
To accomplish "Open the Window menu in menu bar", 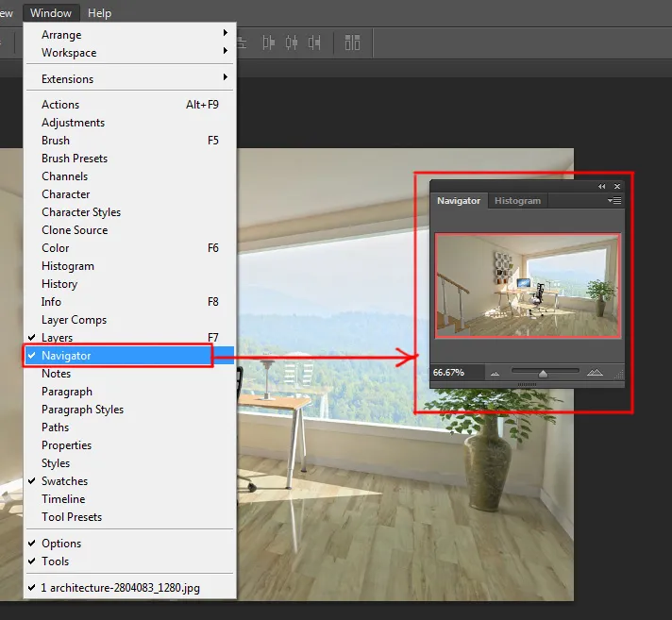I will coord(51,13).
